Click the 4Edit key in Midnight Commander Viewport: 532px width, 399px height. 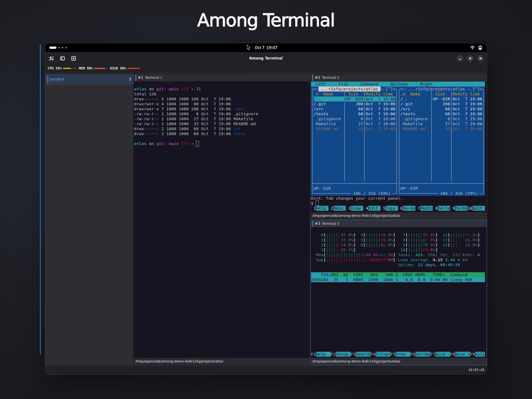click(373, 208)
